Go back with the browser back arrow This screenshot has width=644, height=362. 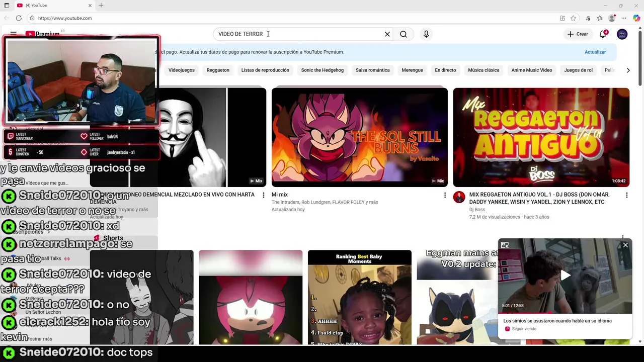coord(6,18)
